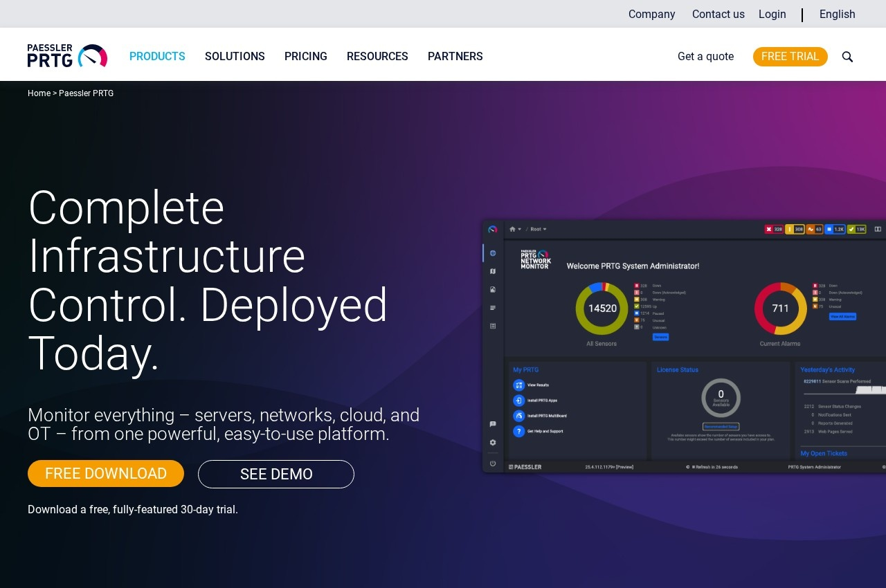Viewport: 886px width, 588px height.
Task: Open site search with the magnifier icon
Action: coord(847,57)
